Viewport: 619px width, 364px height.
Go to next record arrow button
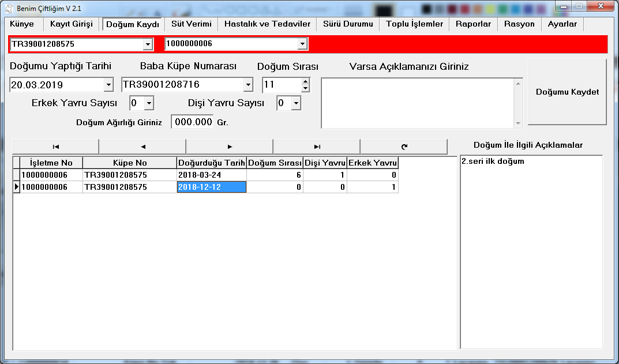point(230,147)
